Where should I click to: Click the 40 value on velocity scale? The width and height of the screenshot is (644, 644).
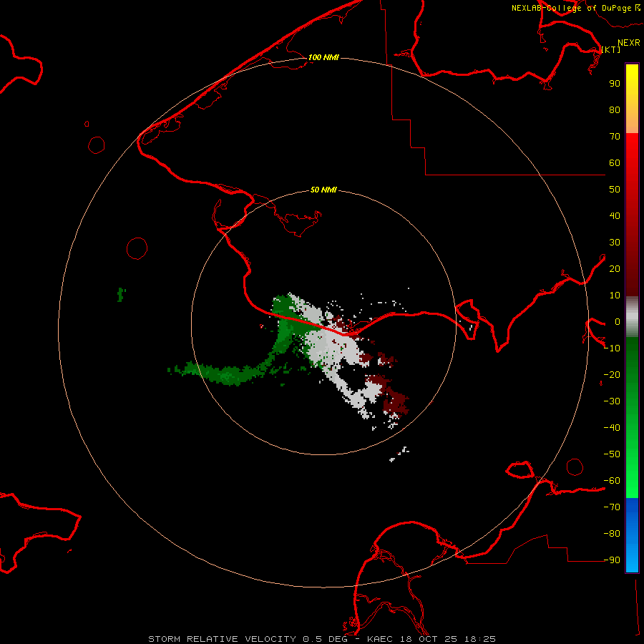[615, 215]
